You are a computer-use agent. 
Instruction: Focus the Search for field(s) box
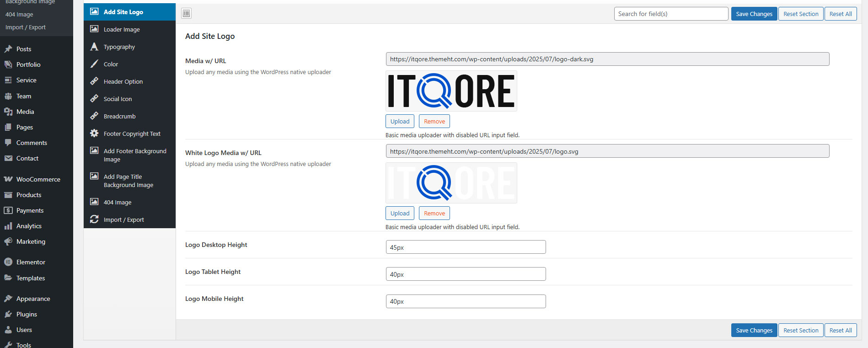(x=670, y=14)
